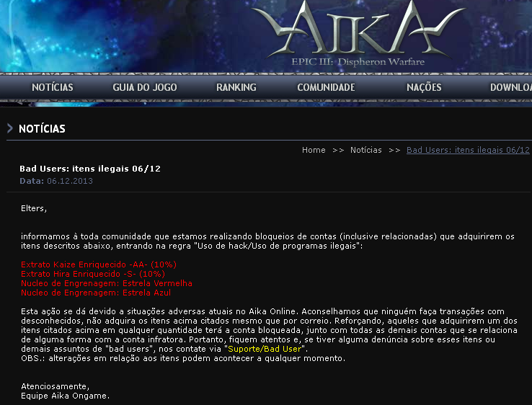Click the date 06.12.2013 under the title
This screenshot has width=532, height=405.
click(x=69, y=181)
